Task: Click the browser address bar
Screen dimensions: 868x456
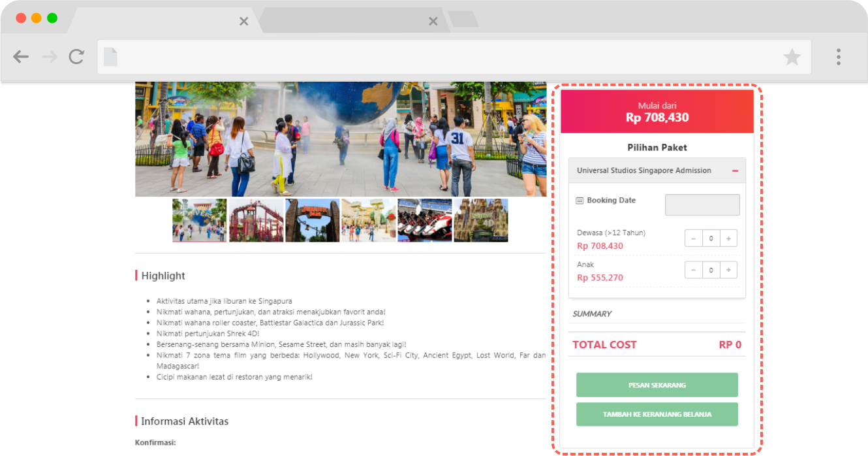Action: [454, 57]
